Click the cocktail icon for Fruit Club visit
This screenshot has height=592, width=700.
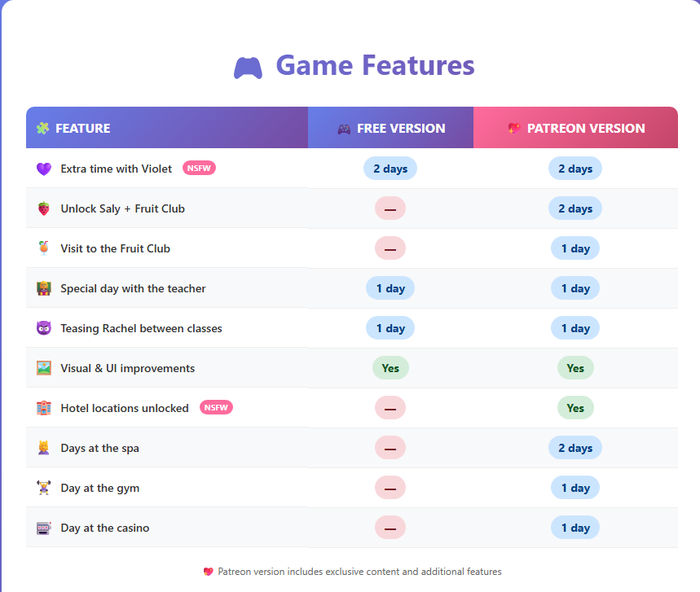point(44,248)
